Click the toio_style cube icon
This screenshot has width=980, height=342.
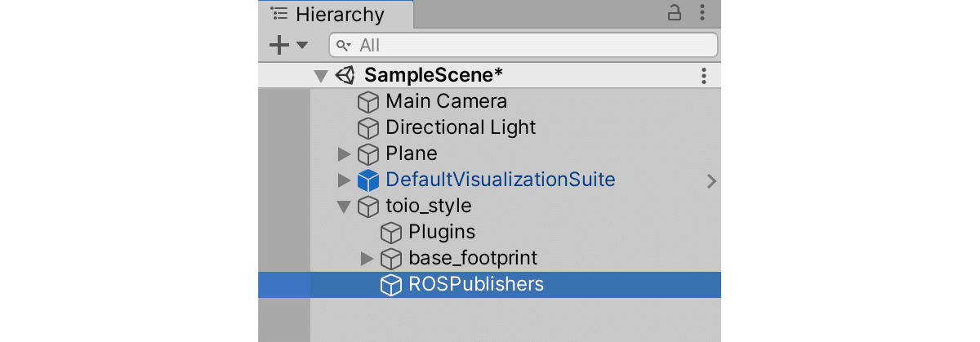tap(369, 207)
